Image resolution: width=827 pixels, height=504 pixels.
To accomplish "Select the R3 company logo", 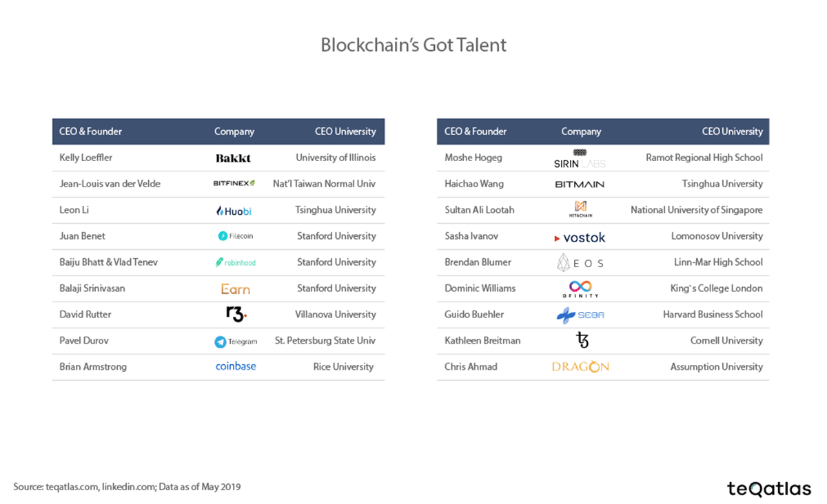I will pyautogui.click(x=236, y=315).
